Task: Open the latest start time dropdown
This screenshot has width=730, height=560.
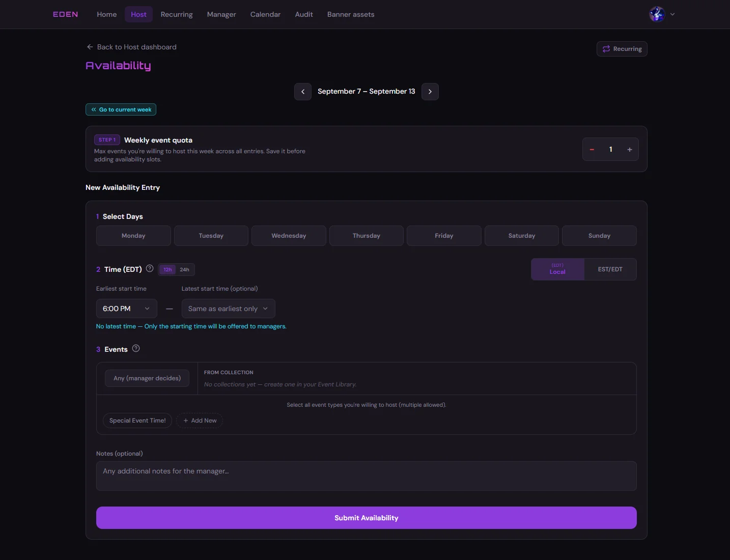Action: click(229, 309)
